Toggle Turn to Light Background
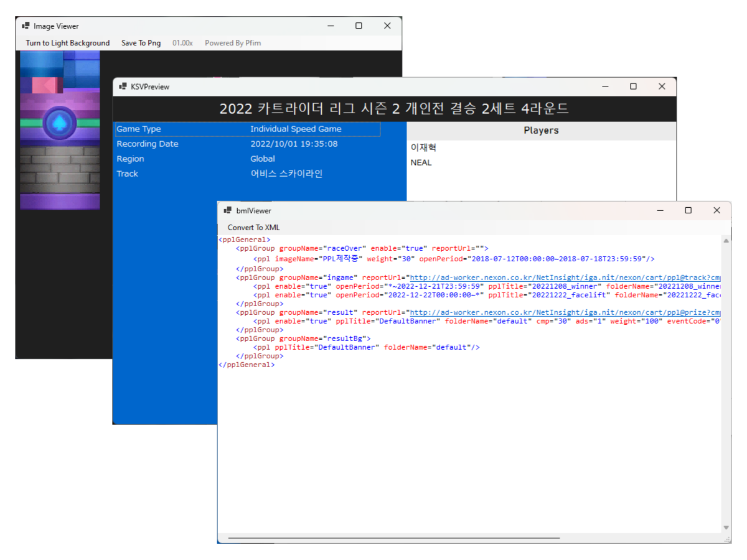This screenshot has width=747, height=560. [68, 43]
